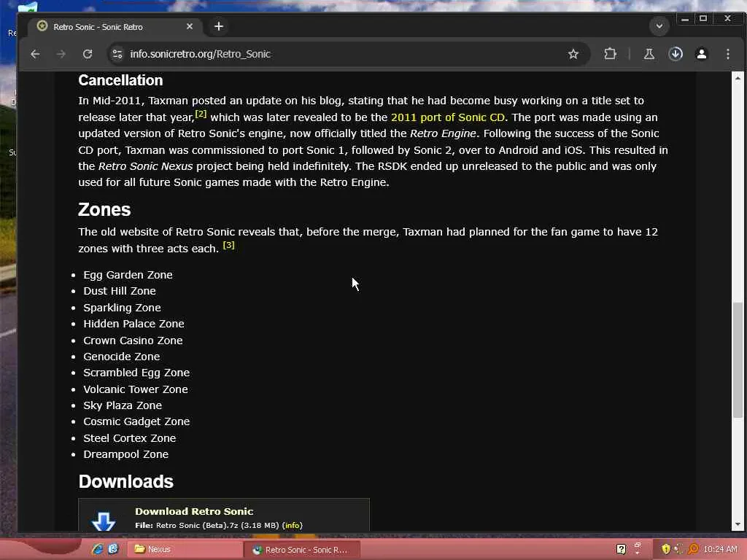Click the page scrollbar down arrow
The height and width of the screenshot is (560, 747).
click(x=738, y=524)
